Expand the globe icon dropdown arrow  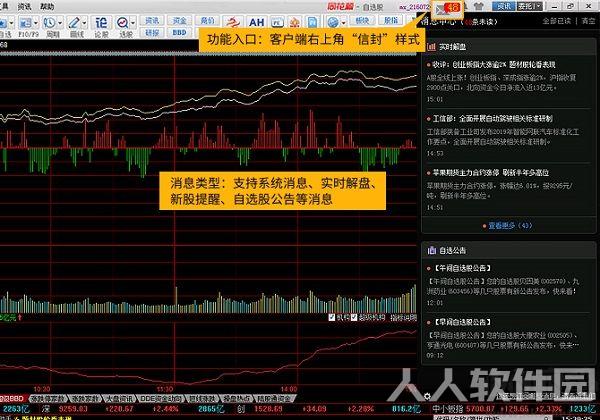point(342,23)
